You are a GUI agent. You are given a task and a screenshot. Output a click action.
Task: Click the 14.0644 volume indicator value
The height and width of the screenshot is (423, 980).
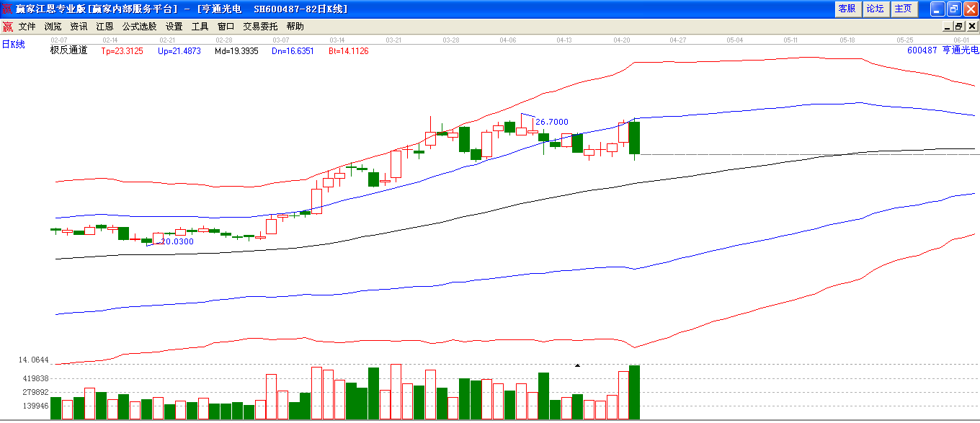[33, 360]
